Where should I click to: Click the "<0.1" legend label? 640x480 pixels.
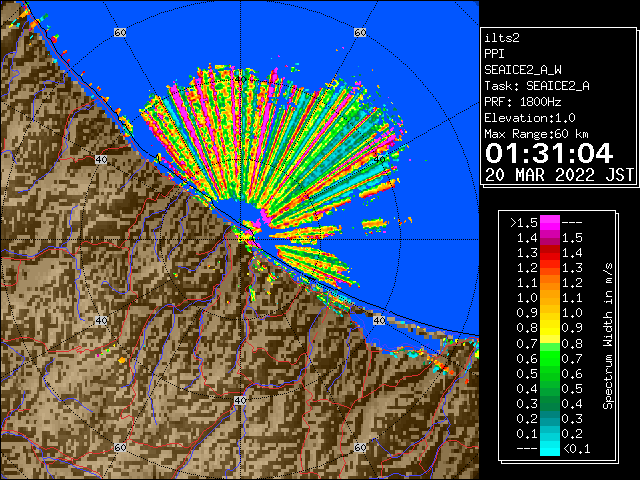[x=576, y=449]
